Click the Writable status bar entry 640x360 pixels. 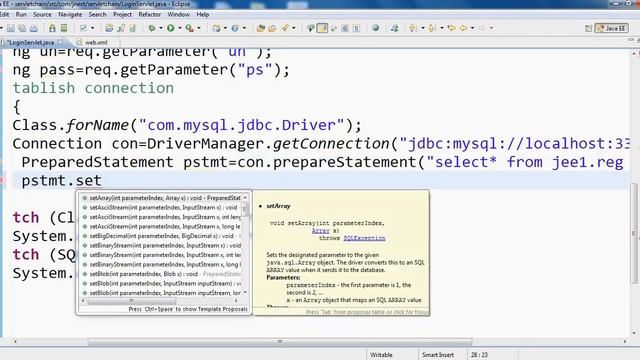point(381,355)
